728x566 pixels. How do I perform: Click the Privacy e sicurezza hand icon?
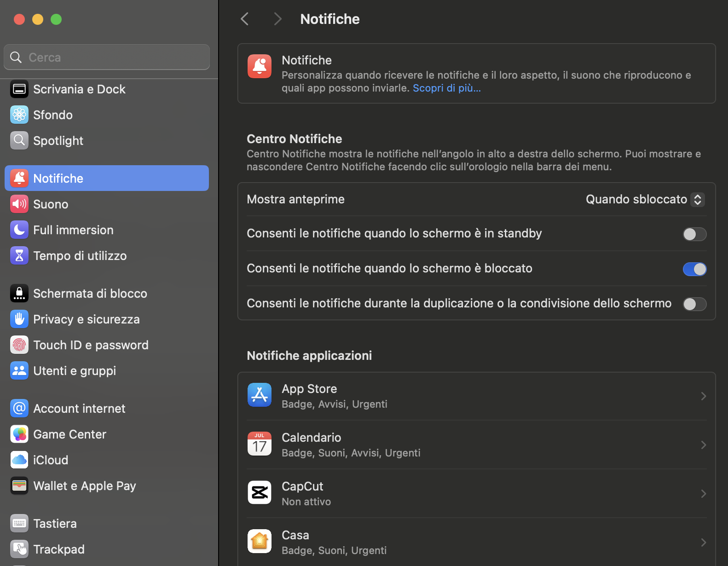tap(19, 319)
